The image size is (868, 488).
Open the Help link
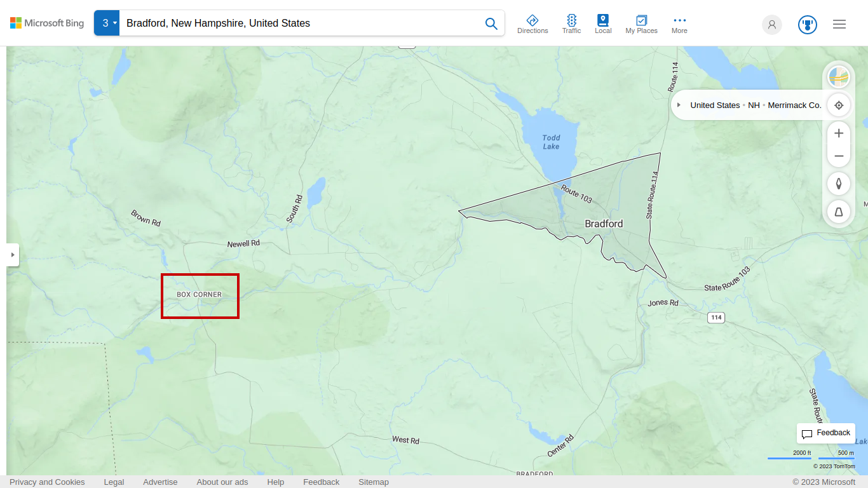[276, 482]
